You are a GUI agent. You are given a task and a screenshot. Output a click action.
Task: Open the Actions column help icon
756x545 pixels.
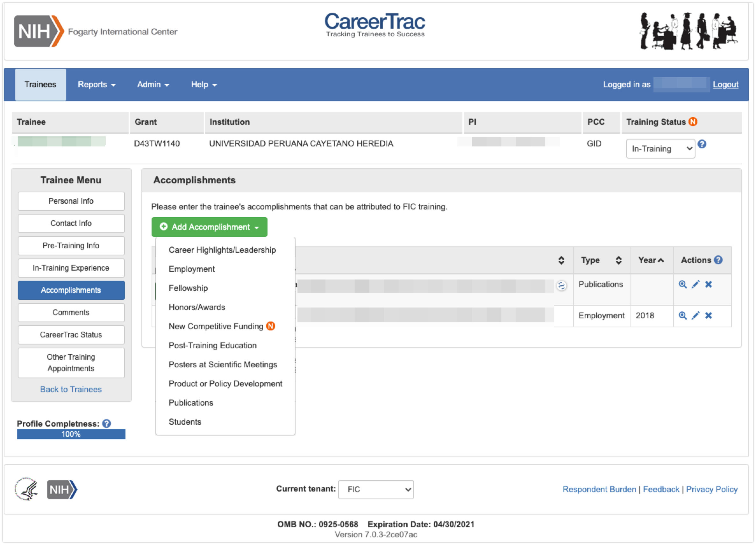719,260
